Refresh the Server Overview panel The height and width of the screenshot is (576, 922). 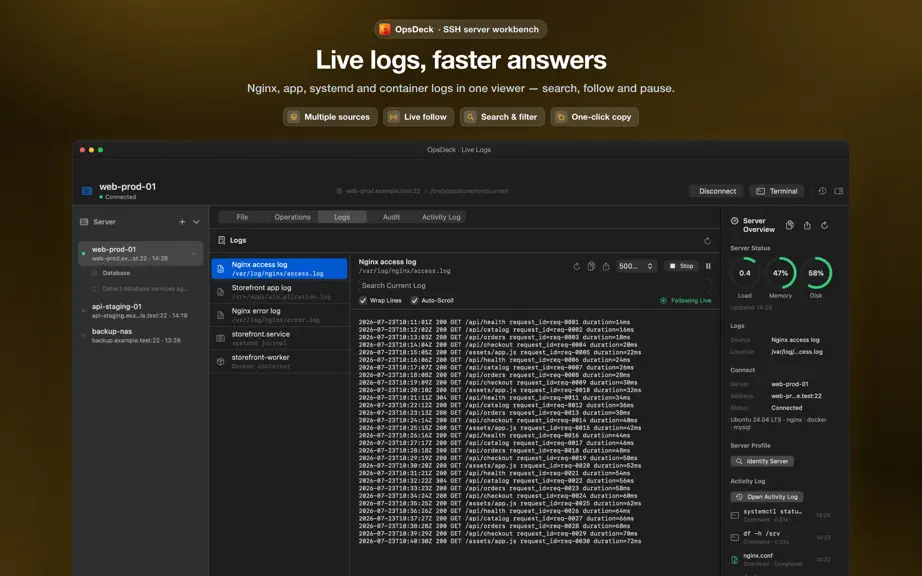coord(824,225)
